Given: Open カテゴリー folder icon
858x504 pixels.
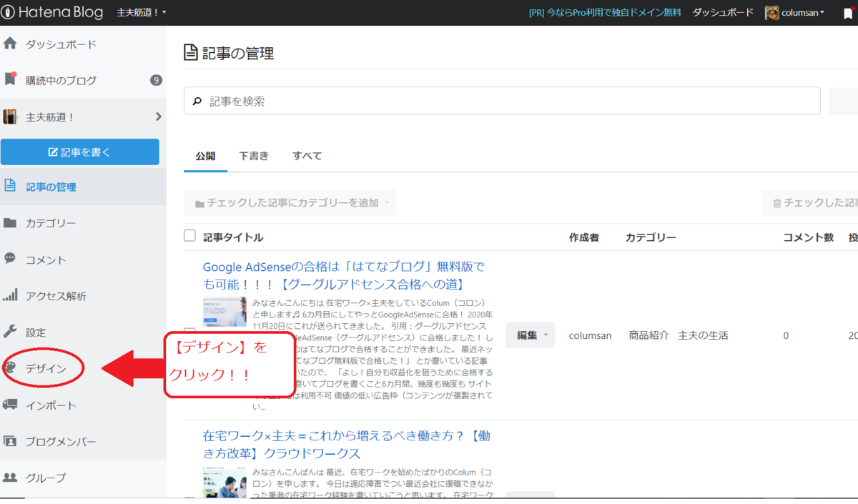Looking at the screenshot, I should 10,222.
